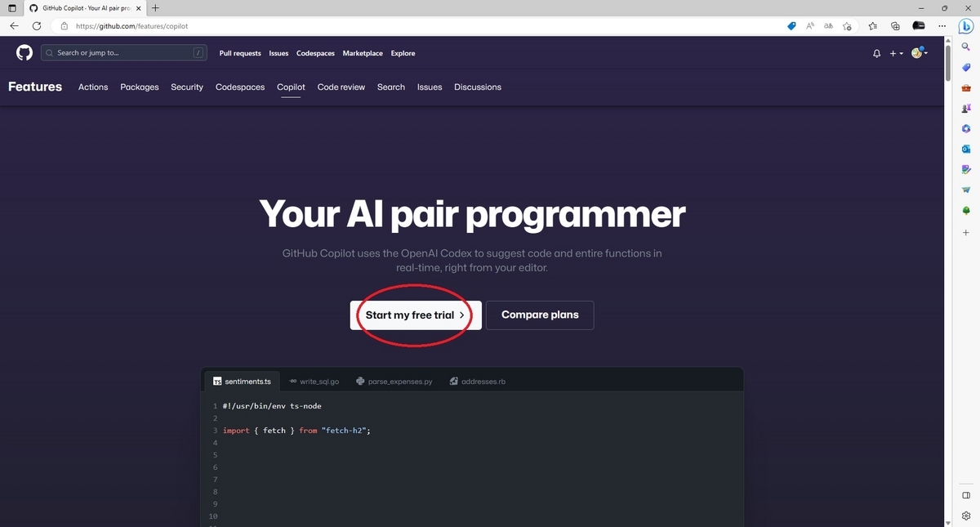The height and width of the screenshot is (527, 980).
Task: Open sidebar Drop paper plane icon
Action: 966,190
